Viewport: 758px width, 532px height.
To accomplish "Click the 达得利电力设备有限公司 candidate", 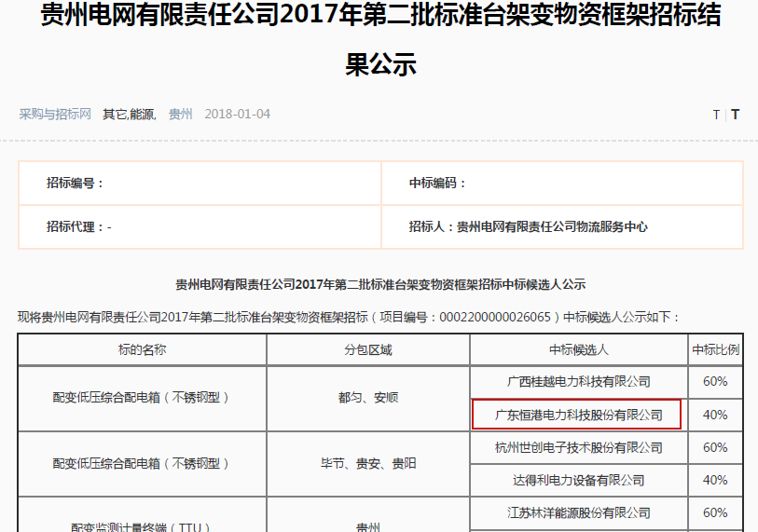I will pyautogui.click(x=578, y=480).
